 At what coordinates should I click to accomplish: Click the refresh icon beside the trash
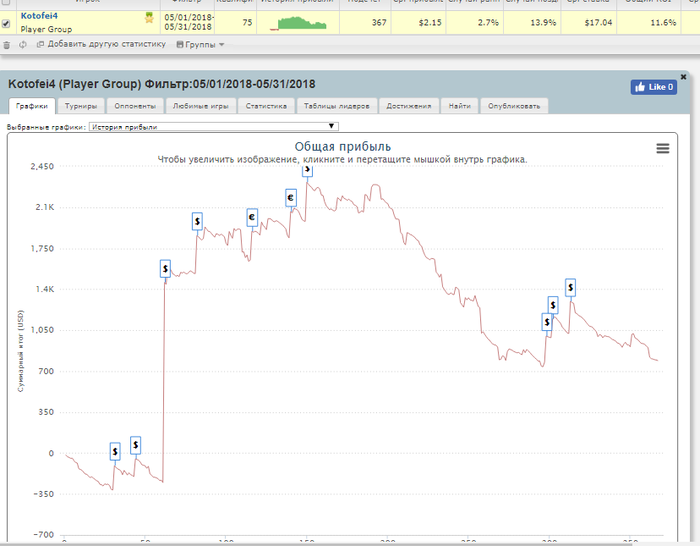click(23, 45)
